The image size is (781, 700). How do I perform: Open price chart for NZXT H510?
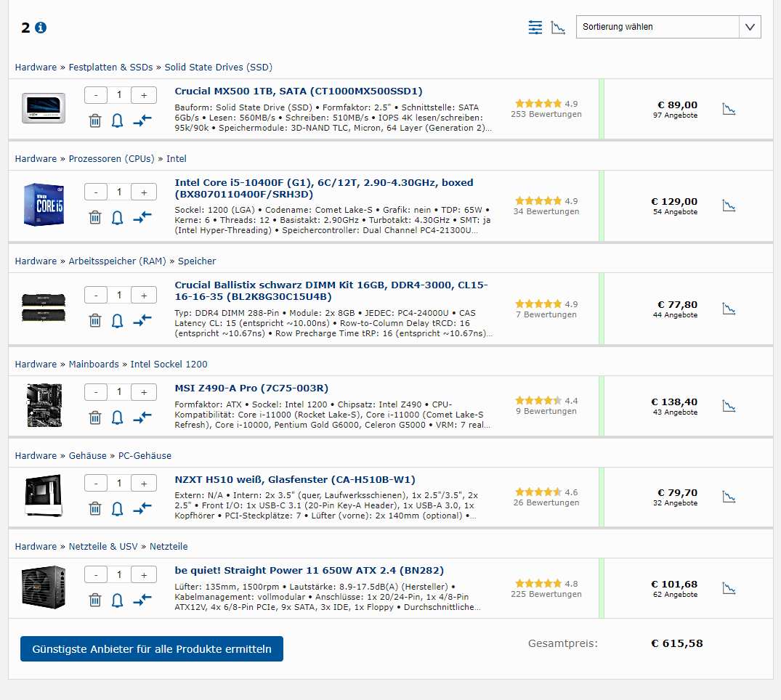point(729,497)
